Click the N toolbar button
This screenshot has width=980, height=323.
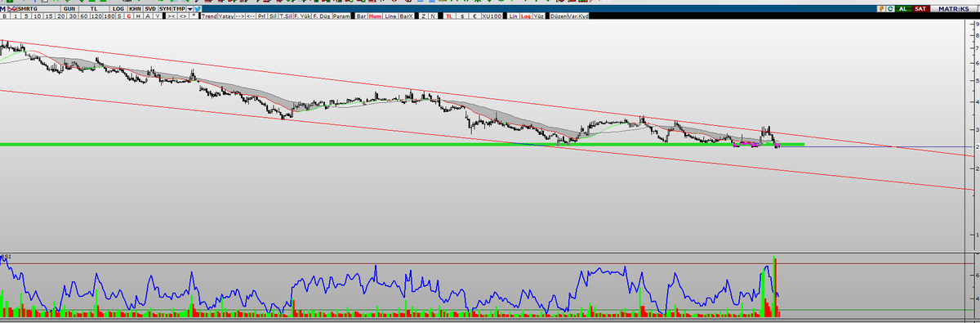(x=433, y=16)
